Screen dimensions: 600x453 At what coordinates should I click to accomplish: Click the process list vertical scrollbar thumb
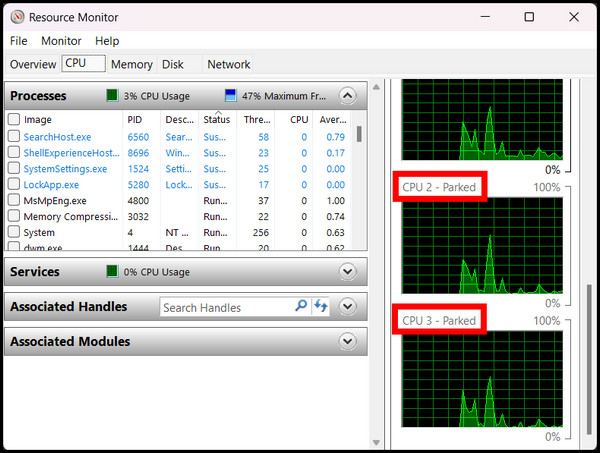click(x=359, y=134)
